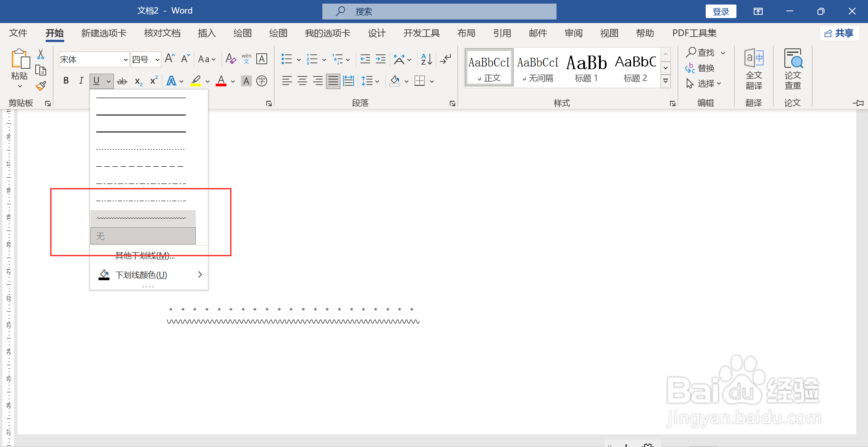This screenshot has width=868, height=447.
Task: Apply the character border icon
Action: pos(262,59)
